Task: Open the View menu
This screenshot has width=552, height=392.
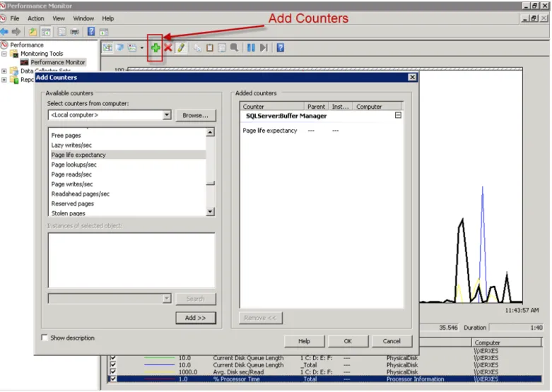Action: 59,18
